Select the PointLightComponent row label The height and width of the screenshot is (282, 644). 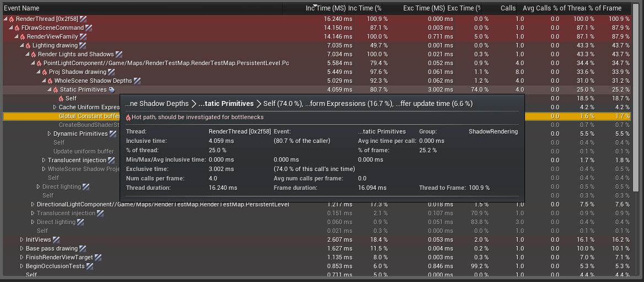pos(166,63)
